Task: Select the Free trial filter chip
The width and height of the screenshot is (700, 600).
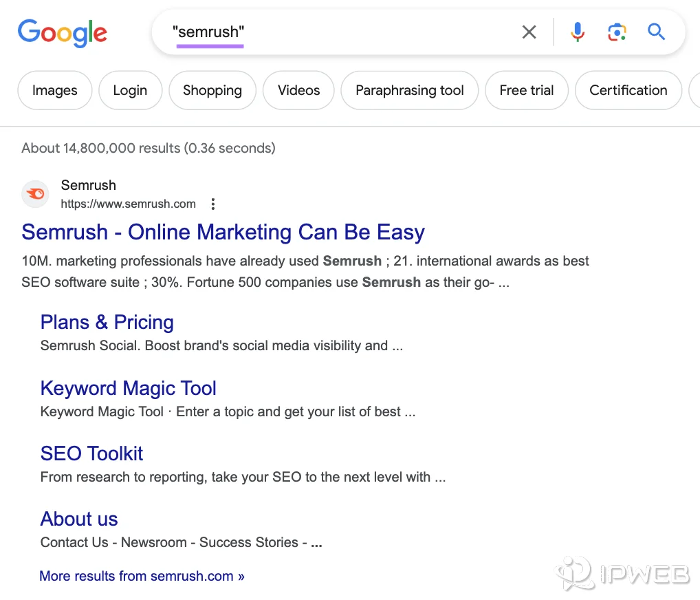Action: pos(527,90)
